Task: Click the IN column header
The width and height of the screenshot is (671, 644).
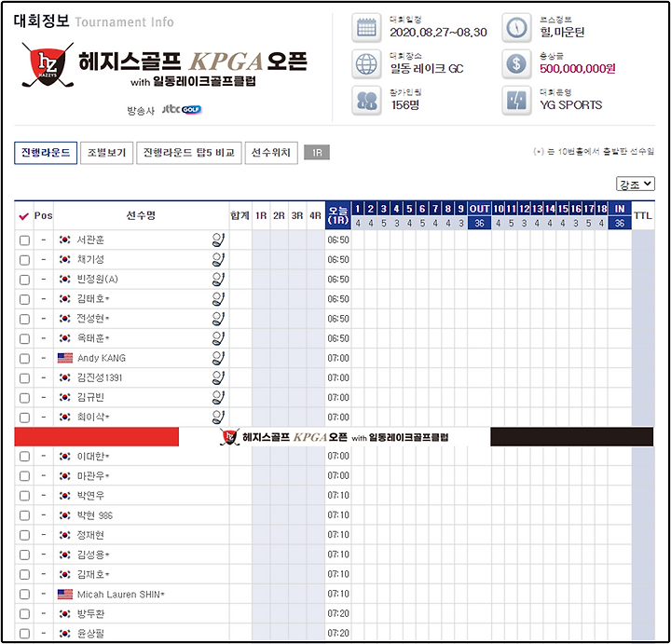Action: (620, 209)
